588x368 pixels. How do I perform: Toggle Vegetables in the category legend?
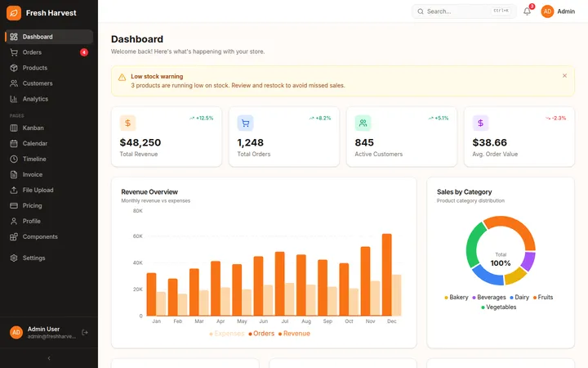coord(499,307)
